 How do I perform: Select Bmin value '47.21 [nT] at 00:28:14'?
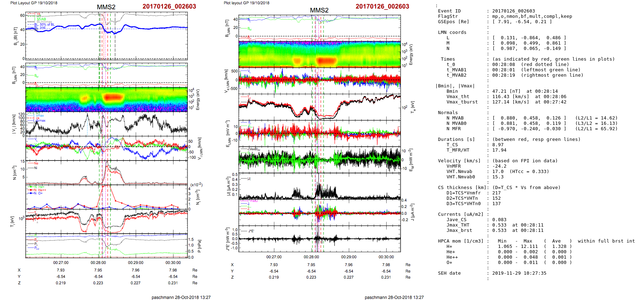click(525, 91)
